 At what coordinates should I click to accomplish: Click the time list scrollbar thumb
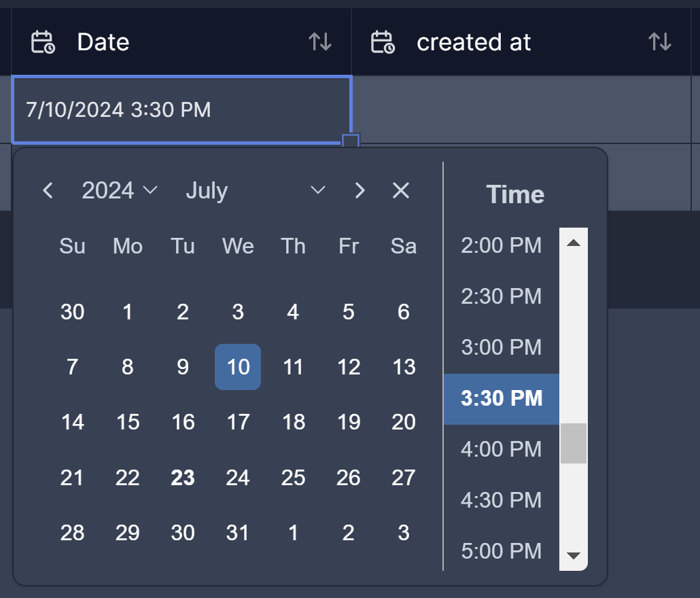pos(573,443)
